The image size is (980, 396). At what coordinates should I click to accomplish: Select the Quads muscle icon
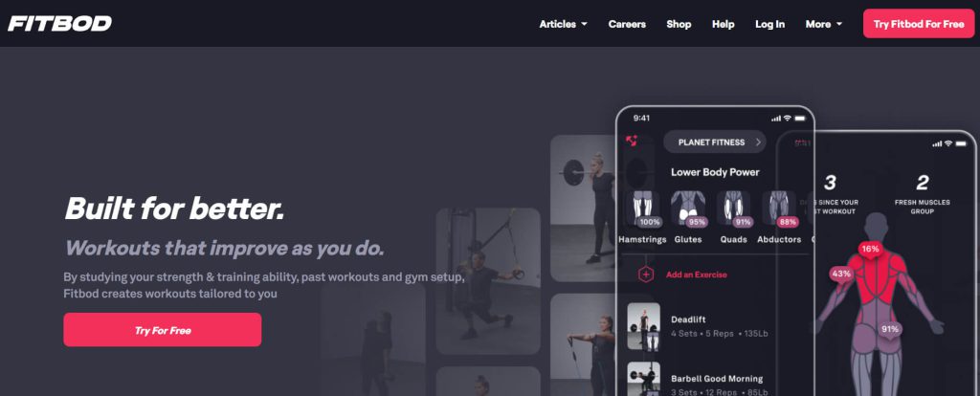click(x=734, y=208)
